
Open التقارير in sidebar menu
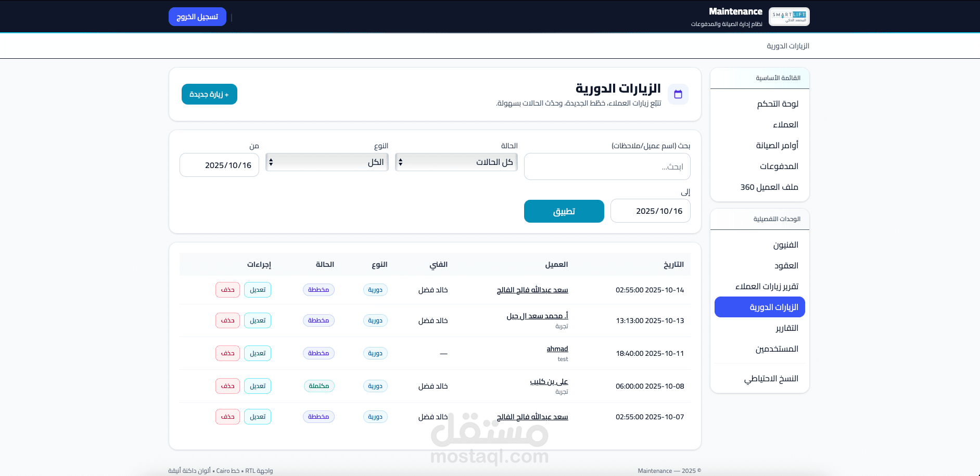(760, 328)
